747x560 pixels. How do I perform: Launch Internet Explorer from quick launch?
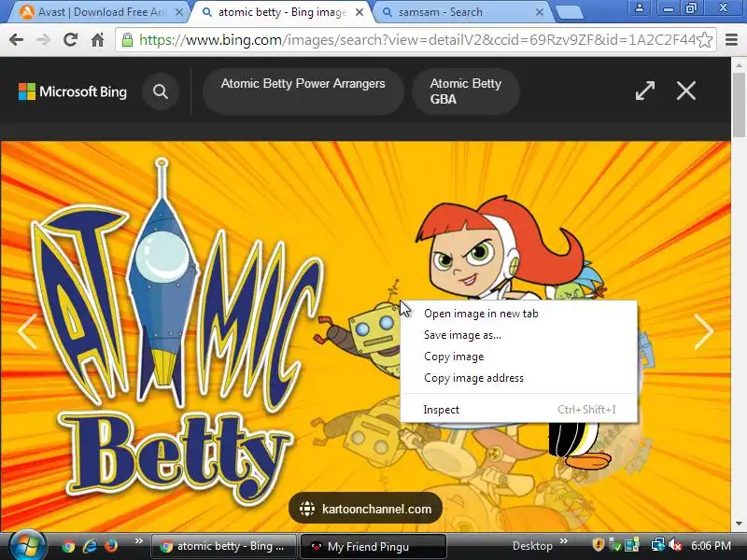[90, 546]
